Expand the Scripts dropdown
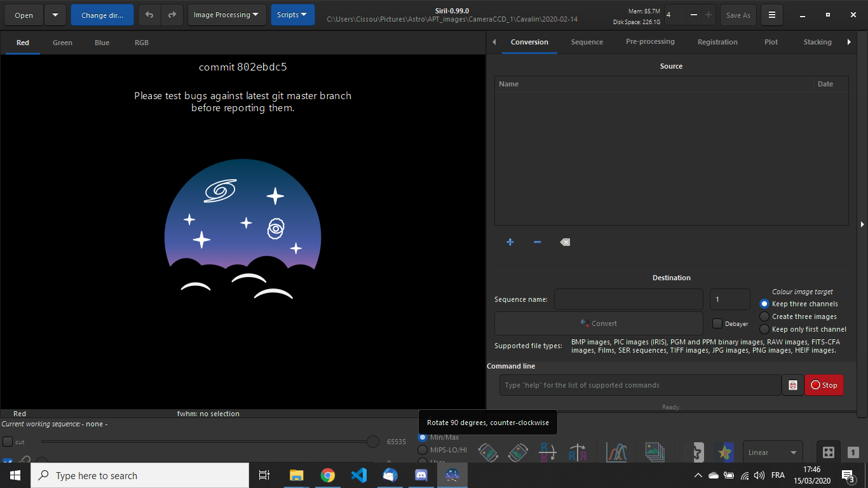Viewport: 868px width, 488px height. (x=292, y=15)
